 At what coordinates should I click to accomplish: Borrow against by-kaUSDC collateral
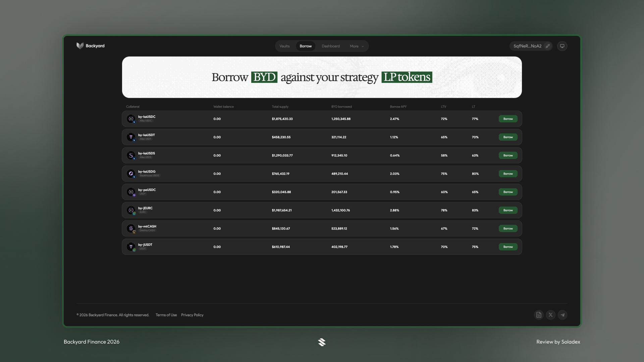click(508, 119)
